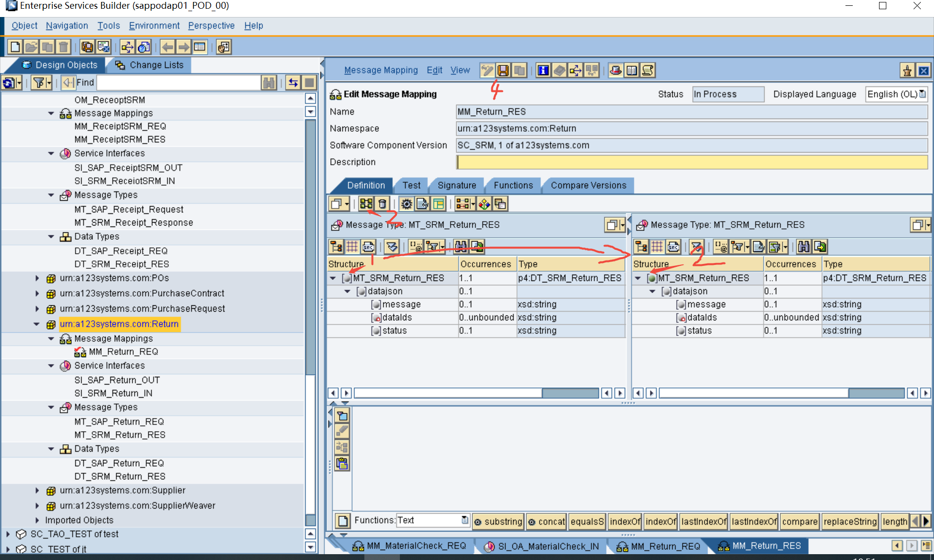Viewport: 934px width, 560px height.
Task: Open the Displayed Language dropdown English (OL)
Action: 897,94
